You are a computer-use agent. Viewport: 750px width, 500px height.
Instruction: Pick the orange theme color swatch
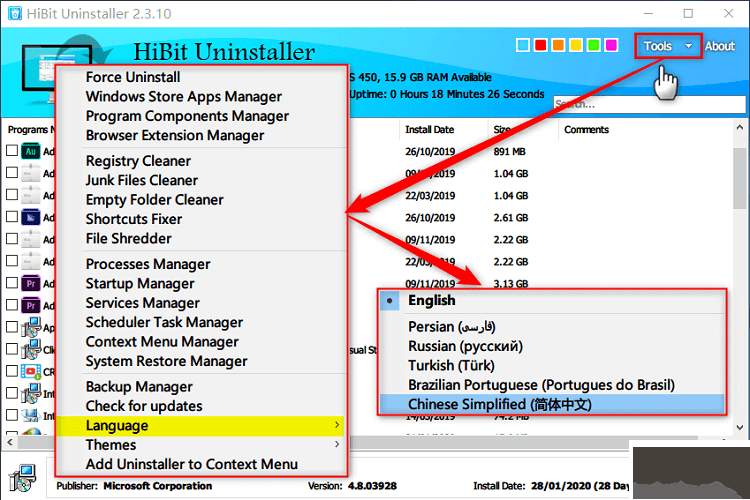558,45
